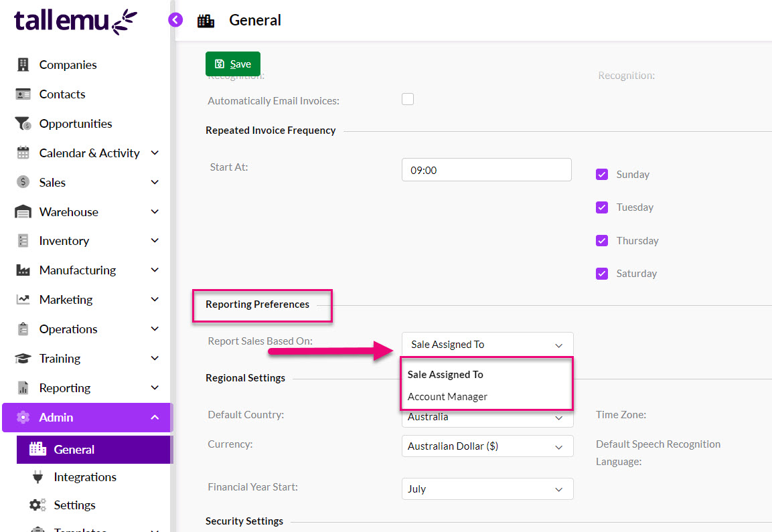Screen dimensions: 772x532
Task: Disable the Thursday repeat option
Action: tap(602, 240)
